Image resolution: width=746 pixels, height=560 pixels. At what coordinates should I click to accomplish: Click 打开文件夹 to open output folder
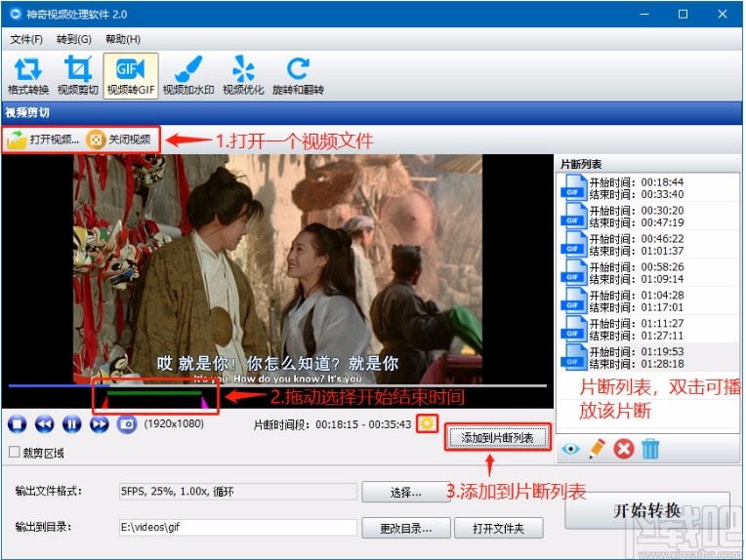[498, 528]
